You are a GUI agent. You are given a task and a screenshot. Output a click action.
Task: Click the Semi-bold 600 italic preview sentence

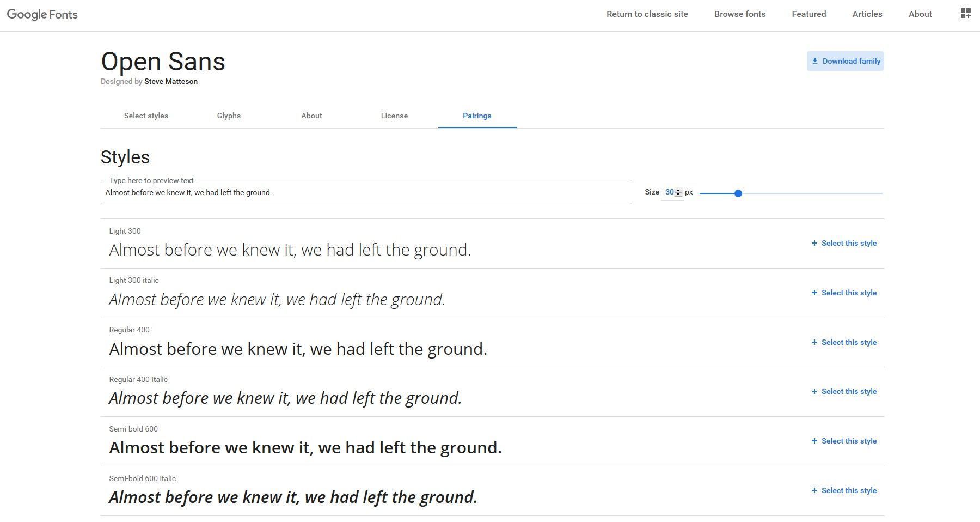point(293,497)
